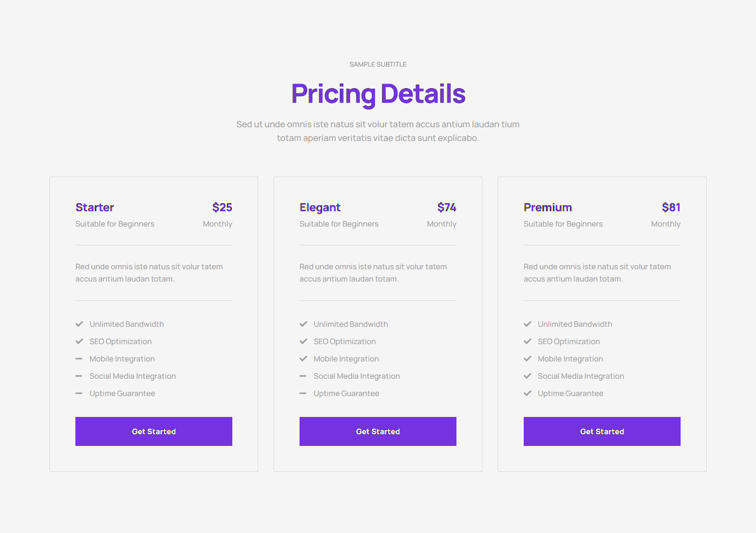Click the checkmark beside Mobile Integration in Premium

[528, 358]
